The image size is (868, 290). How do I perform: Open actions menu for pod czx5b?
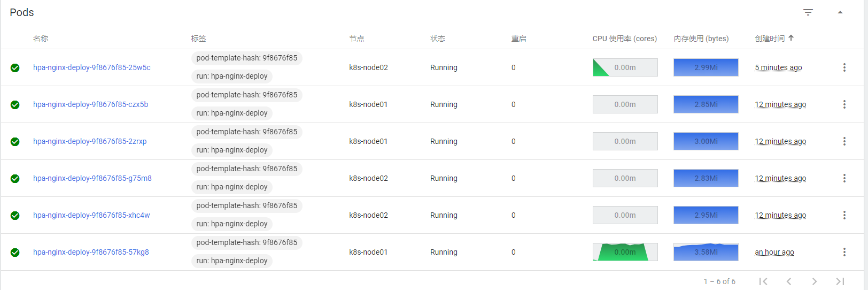point(844,104)
